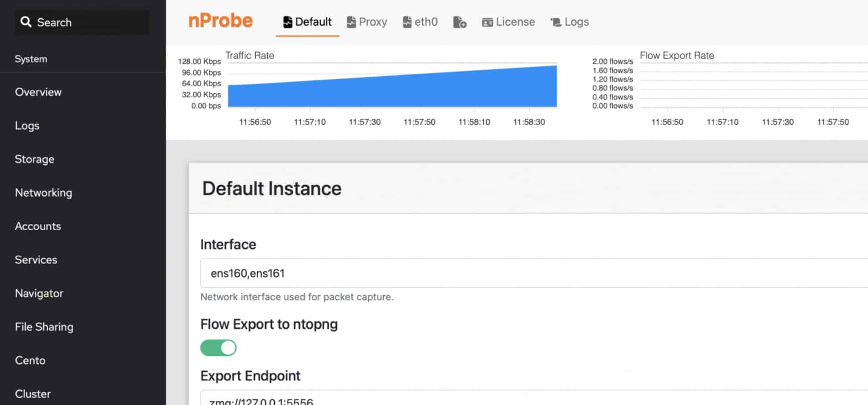Click the Export Endpoint label
This screenshot has width=868, height=405.
pyautogui.click(x=250, y=376)
